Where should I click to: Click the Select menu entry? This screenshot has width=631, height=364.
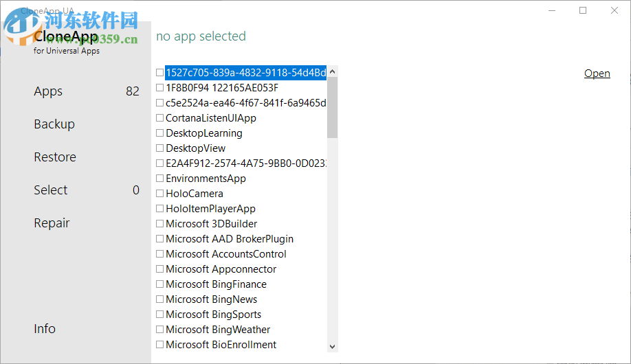point(51,190)
